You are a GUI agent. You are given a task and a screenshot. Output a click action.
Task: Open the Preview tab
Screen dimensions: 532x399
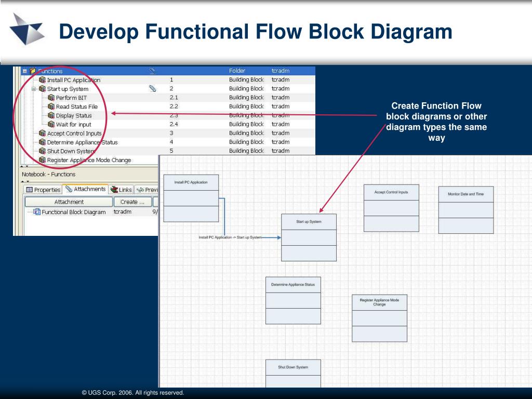pos(147,190)
